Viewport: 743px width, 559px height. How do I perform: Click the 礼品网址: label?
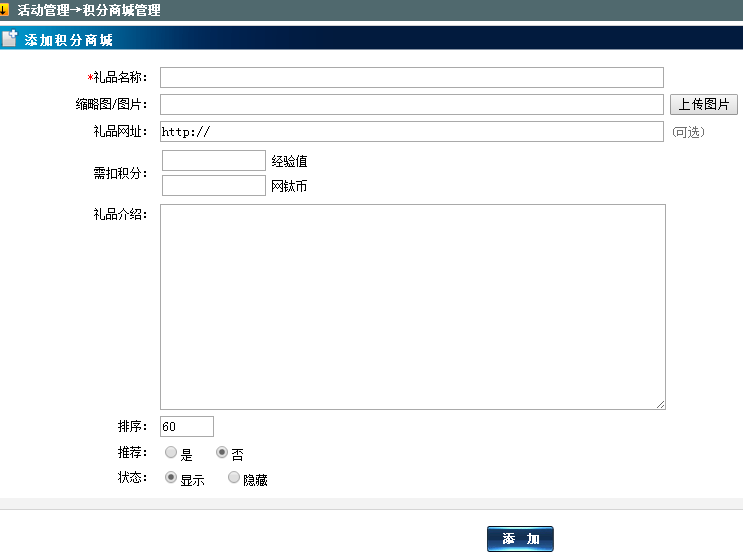coord(120,131)
